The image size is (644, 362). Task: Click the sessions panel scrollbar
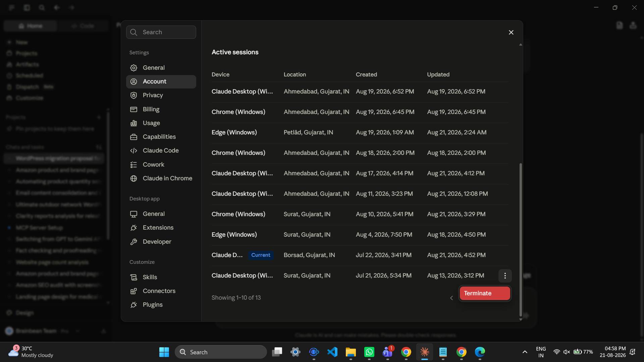pos(521,239)
